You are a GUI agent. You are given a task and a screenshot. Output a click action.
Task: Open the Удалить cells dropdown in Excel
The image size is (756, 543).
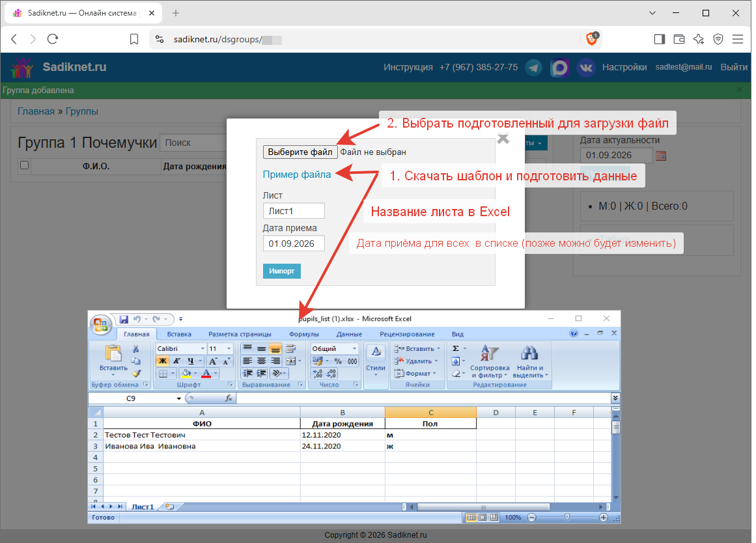pos(416,361)
